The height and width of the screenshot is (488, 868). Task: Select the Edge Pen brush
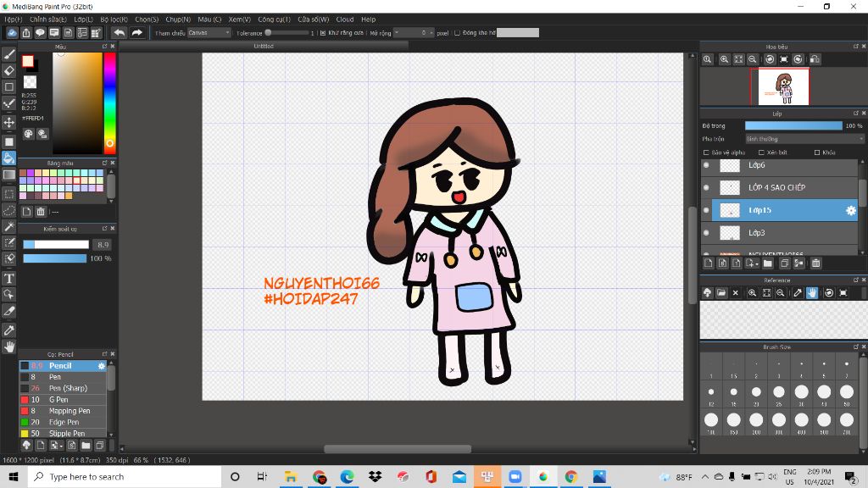click(63, 422)
